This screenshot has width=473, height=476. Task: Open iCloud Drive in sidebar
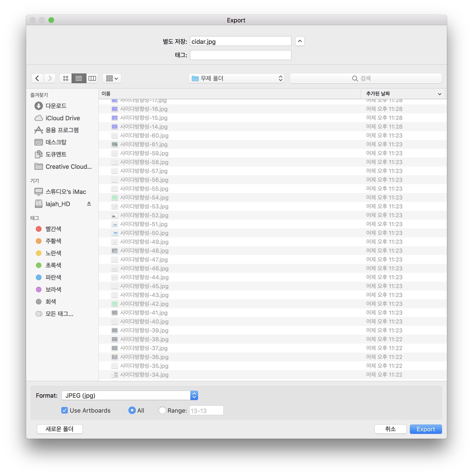(x=62, y=118)
